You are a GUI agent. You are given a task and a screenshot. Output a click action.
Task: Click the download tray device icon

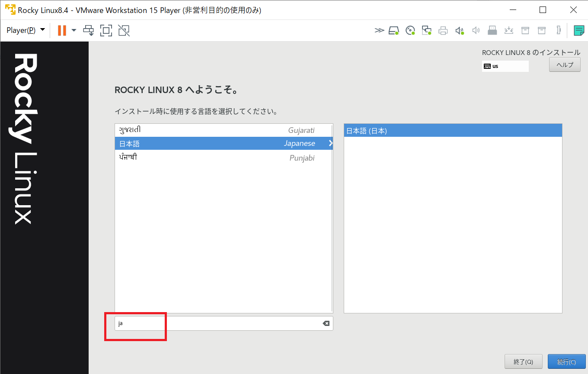pos(508,30)
